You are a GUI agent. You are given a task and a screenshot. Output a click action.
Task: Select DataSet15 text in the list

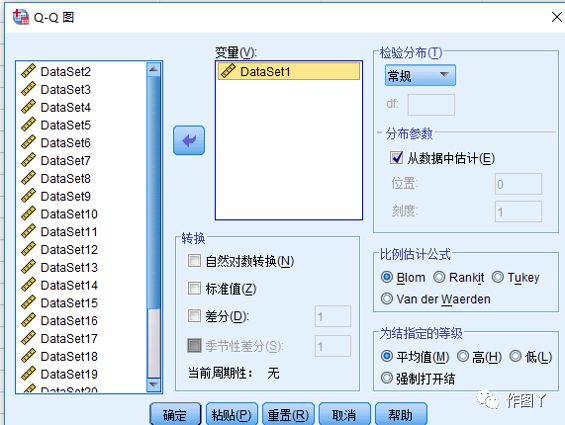[69, 303]
